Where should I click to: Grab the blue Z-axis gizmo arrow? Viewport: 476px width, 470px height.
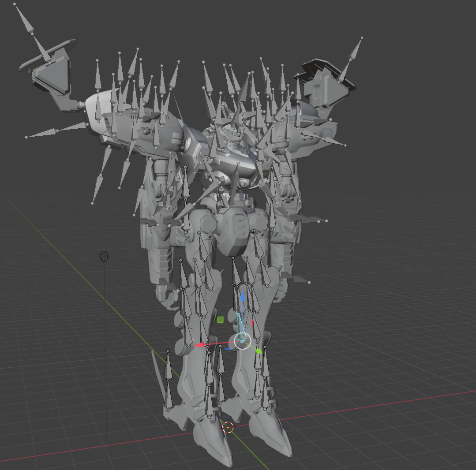click(243, 296)
